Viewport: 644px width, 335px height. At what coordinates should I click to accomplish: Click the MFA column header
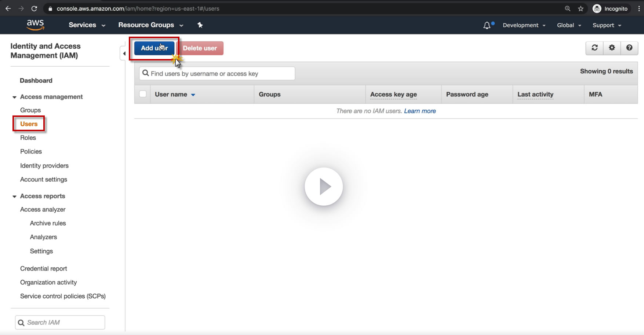pos(596,95)
